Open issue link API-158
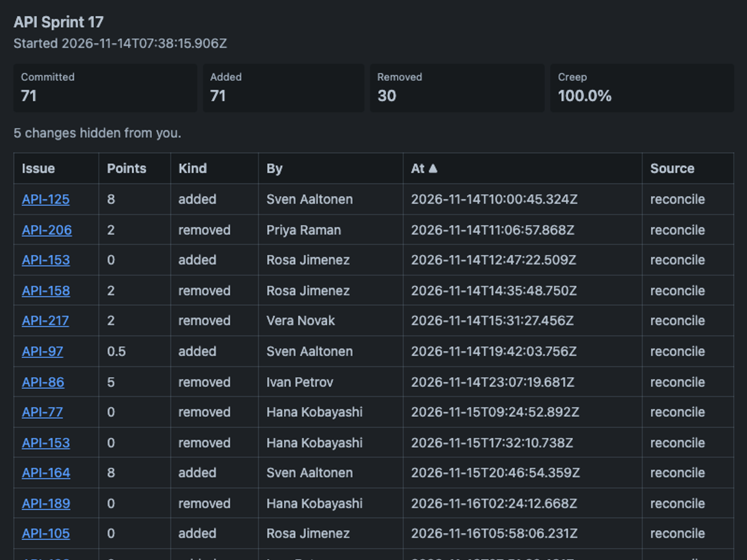Viewport: 747px width, 560px height. (x=45, y=291)
